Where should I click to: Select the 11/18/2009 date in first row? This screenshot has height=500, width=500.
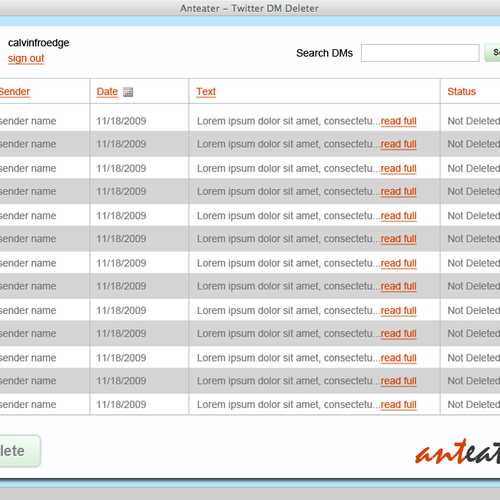pyautogui.click(x=121, y=121)
